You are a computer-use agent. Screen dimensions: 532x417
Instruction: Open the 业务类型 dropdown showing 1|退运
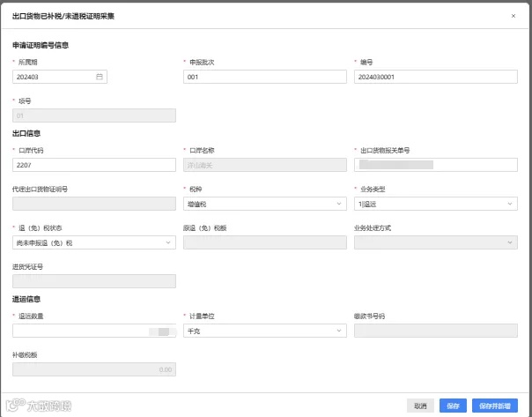(x=436, y=204)
